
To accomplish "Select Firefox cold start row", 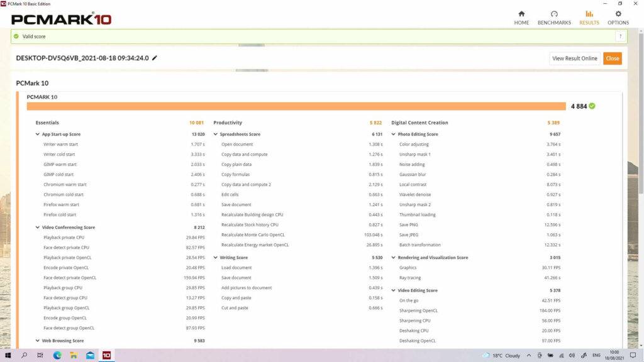I will [x=124, y=215].
